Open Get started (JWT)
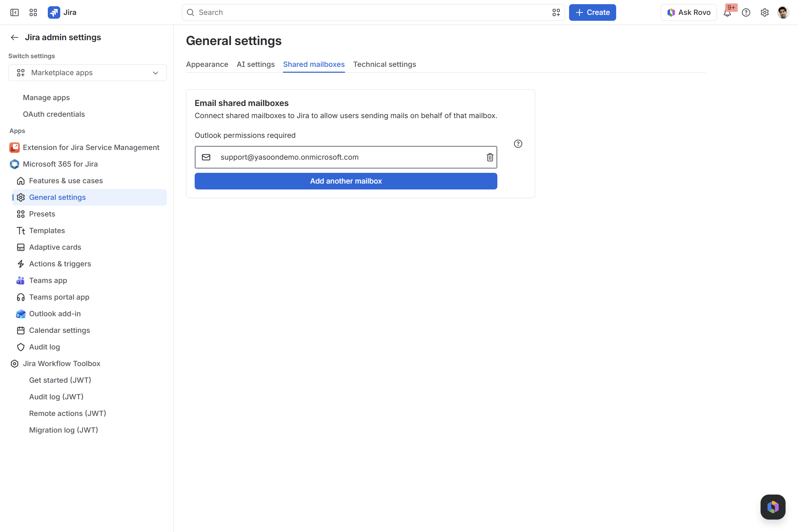Image resolution: width=798 pixels, height=532 pixels. (x=60, y=380)
